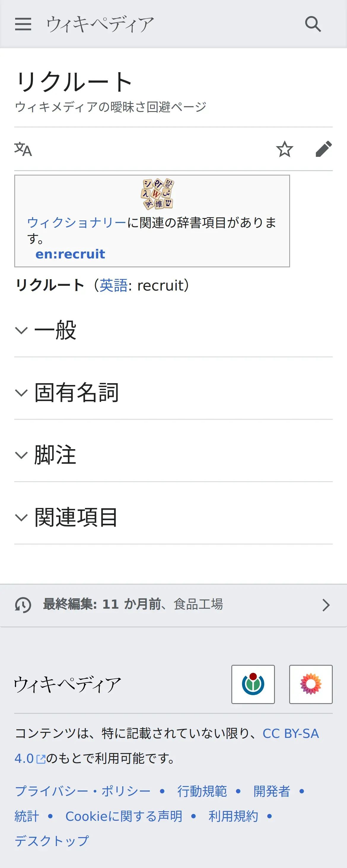Click the ウィキペディア header wordmark

(x=100, y=24)
